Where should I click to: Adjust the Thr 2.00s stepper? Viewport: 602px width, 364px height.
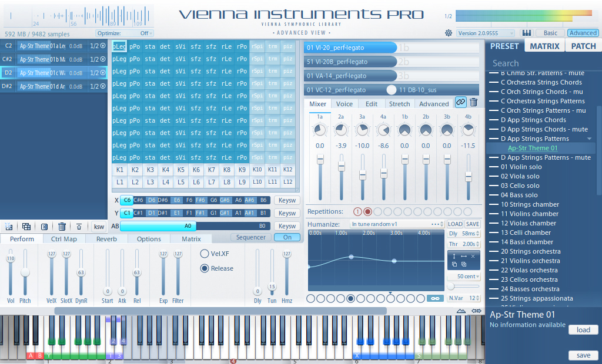(x=478, y=244)
